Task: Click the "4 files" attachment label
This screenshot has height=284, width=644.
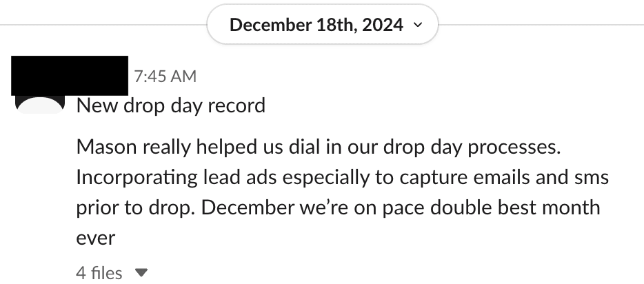Action: (99, 273)
